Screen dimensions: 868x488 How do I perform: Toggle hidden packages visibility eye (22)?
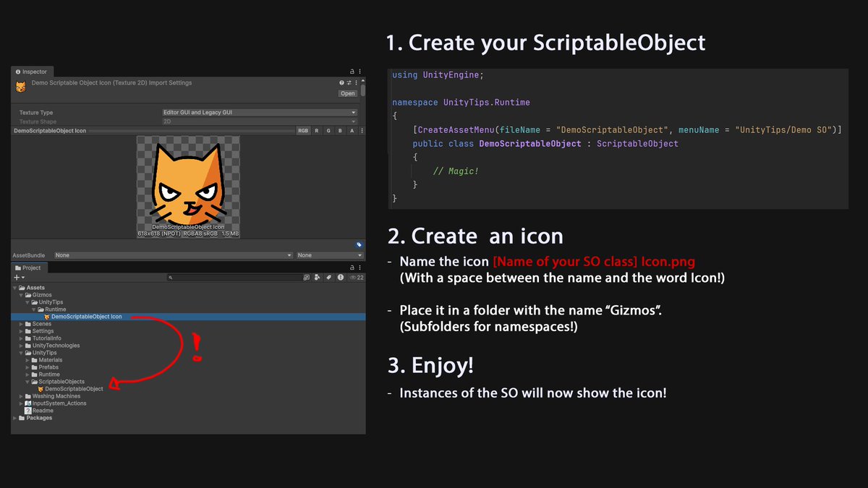click(355, 277)
